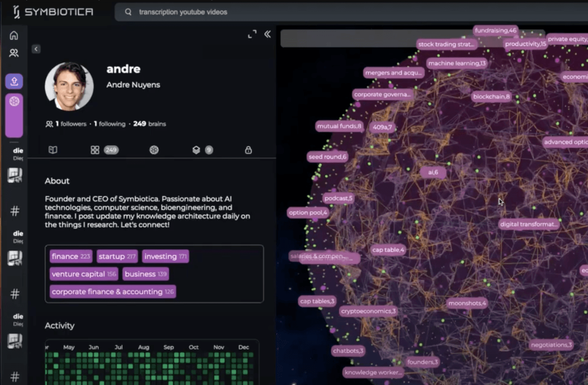The width and height of the screenshot is (588, 385).
Task: Click the moonshots,4 graph label
Action: 467,303
